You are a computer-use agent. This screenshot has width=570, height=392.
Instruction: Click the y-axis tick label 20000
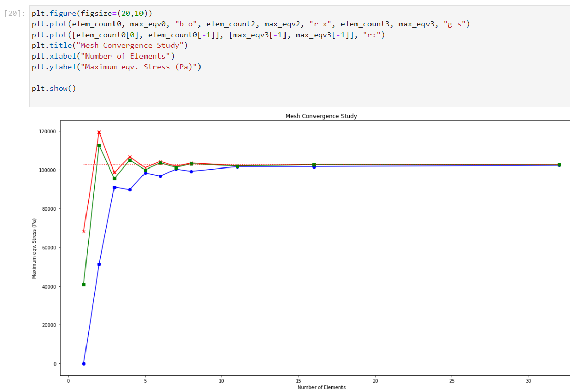pos(49,325)
